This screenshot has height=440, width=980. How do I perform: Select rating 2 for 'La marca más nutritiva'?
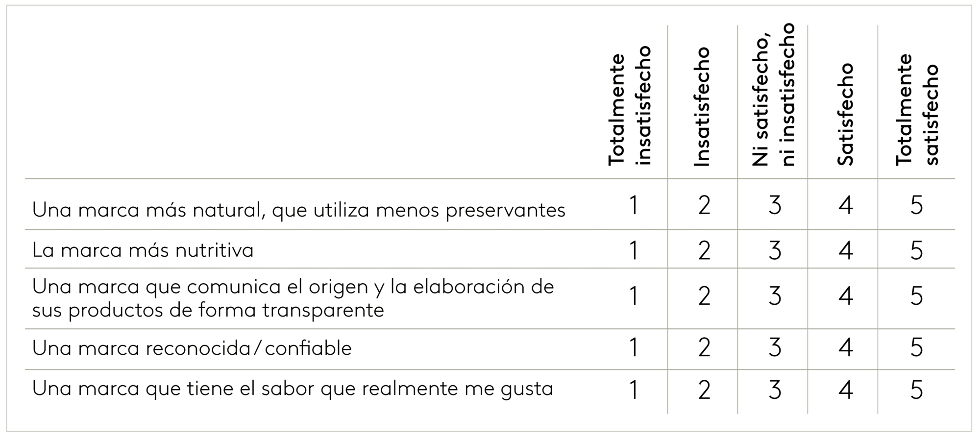tap(704, 250)
